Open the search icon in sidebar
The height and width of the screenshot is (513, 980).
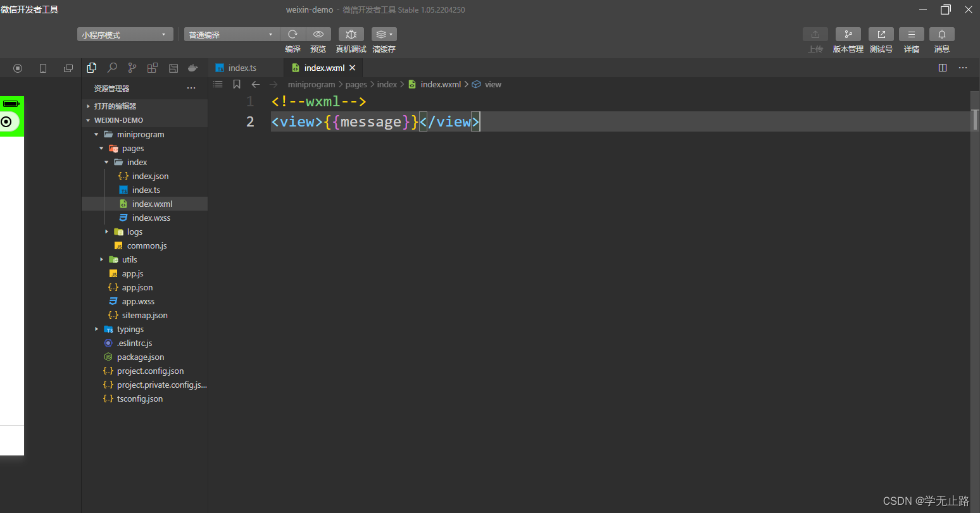(x=112, y=68)
